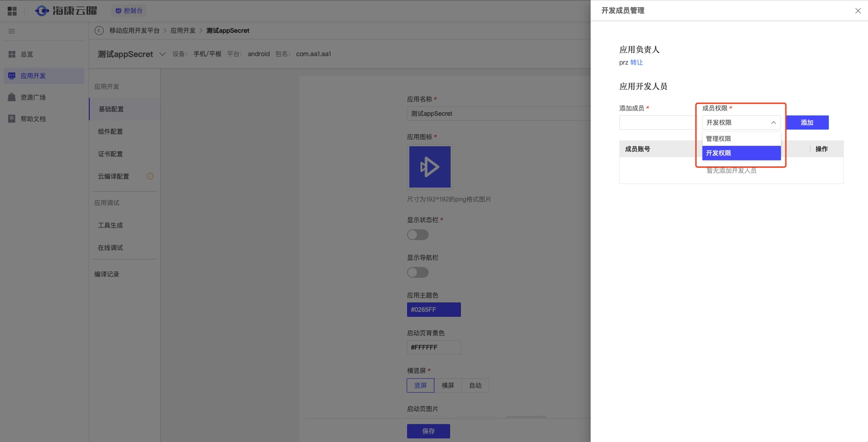
Task: Open 应用开发 breadcrumb link
Action: coord(183,31)
